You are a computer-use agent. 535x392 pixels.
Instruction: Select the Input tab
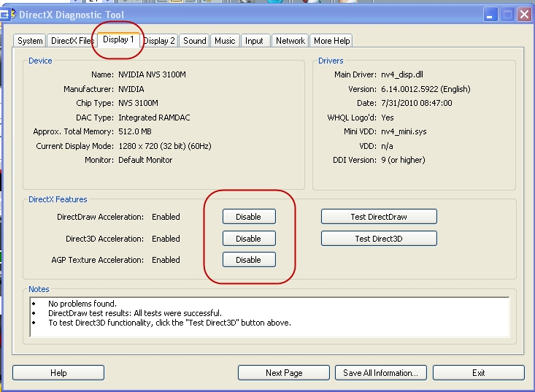tap(254, 41)
